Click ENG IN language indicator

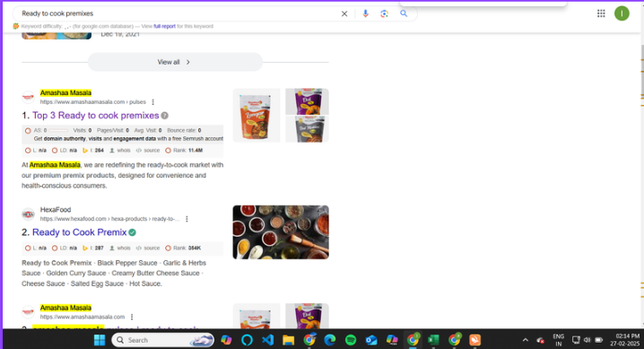tap(559, 340)
